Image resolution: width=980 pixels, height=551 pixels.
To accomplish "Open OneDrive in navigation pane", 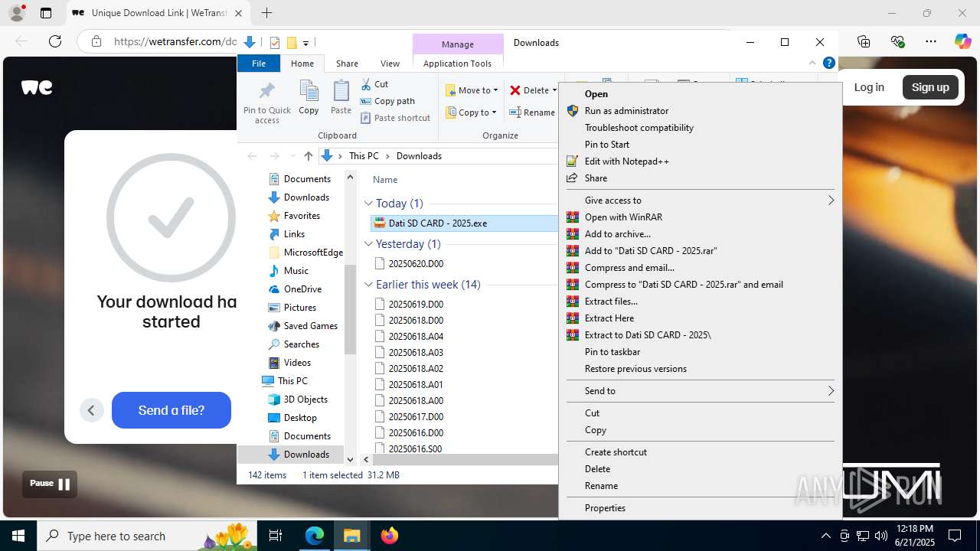I will (302, 289).
